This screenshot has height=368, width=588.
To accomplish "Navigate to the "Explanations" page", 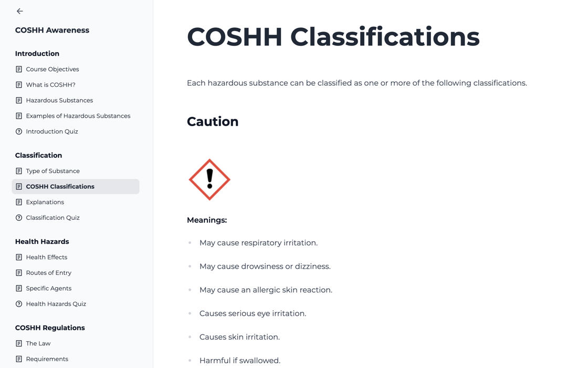I will [45, 202].
